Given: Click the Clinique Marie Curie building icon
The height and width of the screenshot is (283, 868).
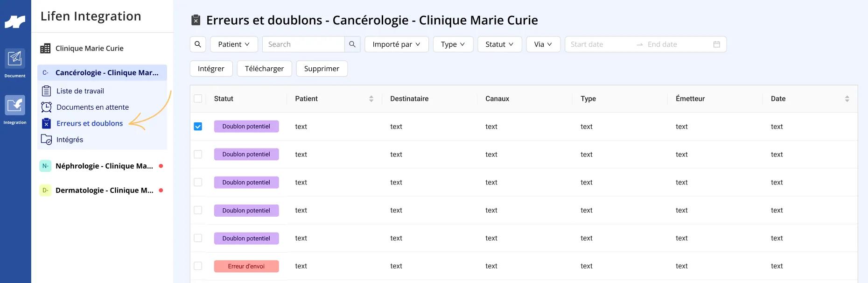Looking at the screenshot, I should [x=45, y=49].
